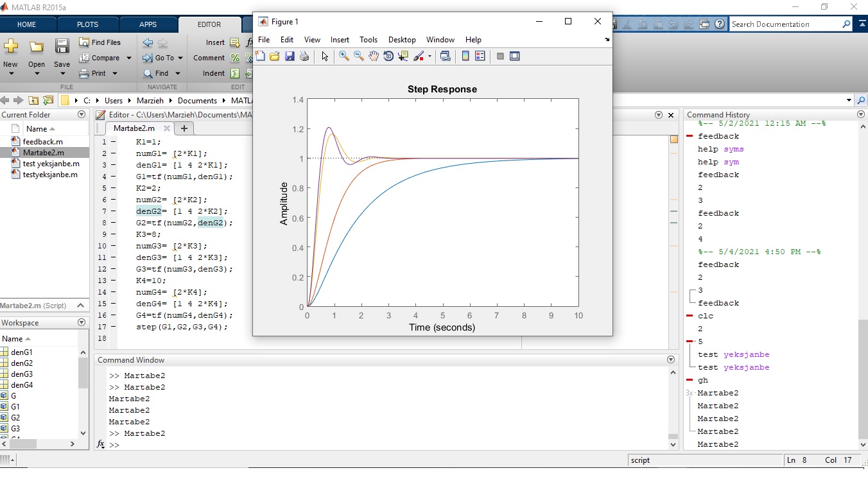This screenshot has height=493, width=868.
Task: Open the Print dropdown arrow
Action: (x=115, y=73)
